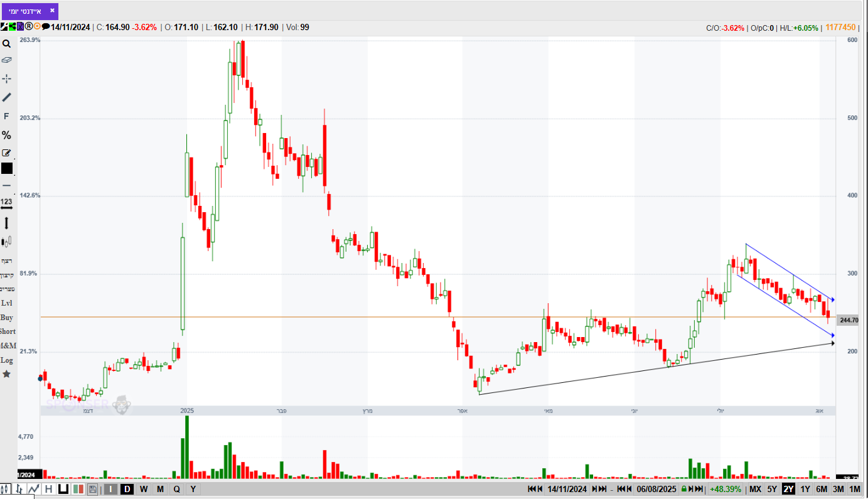868x499 pixels.
Task: Select the 123 price range measure tool
Action: (6, 203)
